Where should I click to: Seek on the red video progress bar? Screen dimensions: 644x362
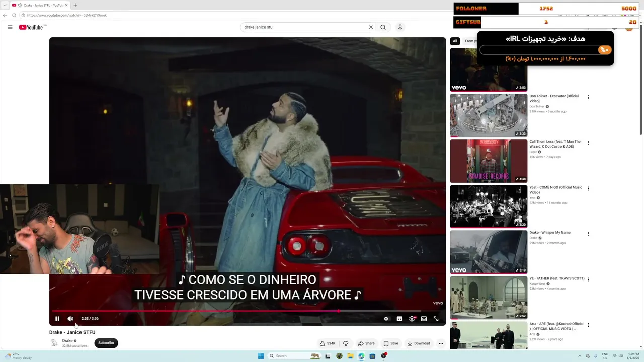tap(247, 311)
